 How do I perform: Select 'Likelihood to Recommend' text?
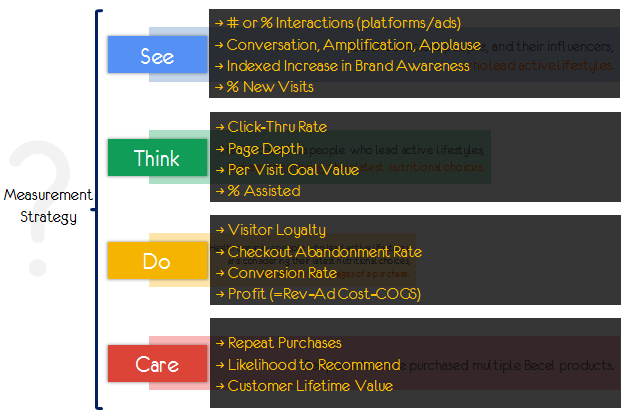(307, 364)
